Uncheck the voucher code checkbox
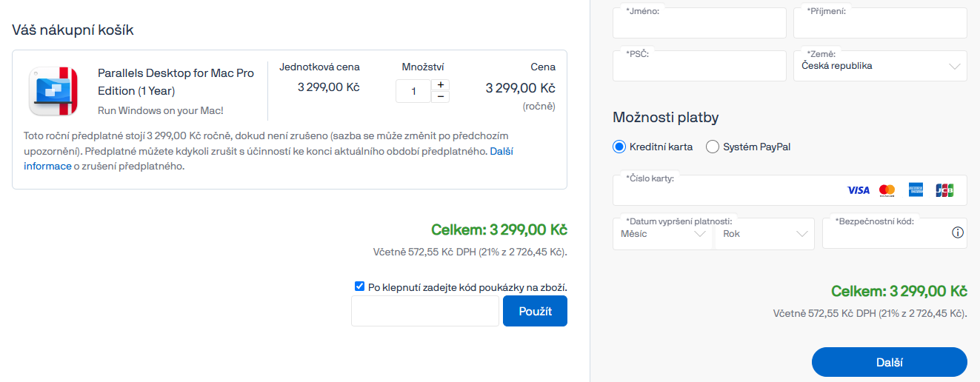The width and height of the screenshot is (980, 382). tap(360, 286)
